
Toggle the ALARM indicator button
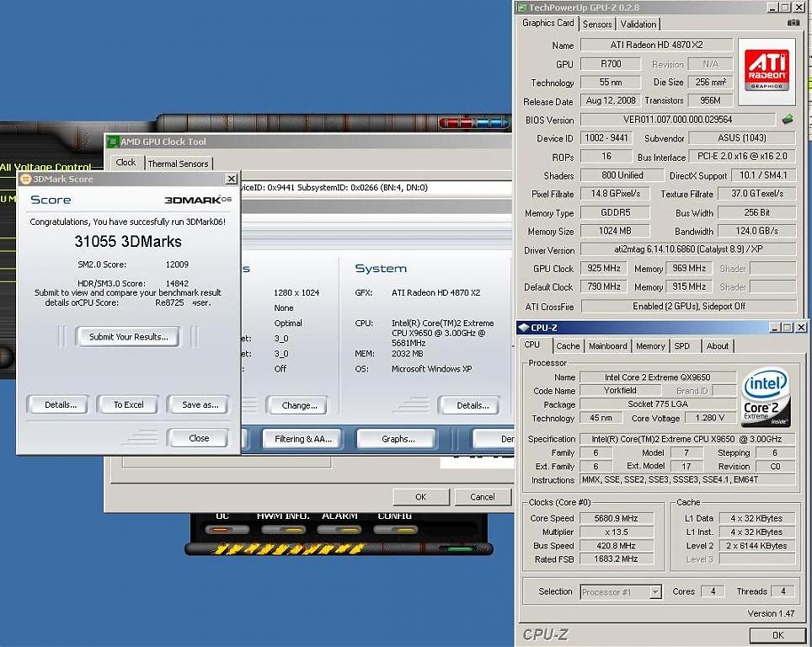coord(339,530)
